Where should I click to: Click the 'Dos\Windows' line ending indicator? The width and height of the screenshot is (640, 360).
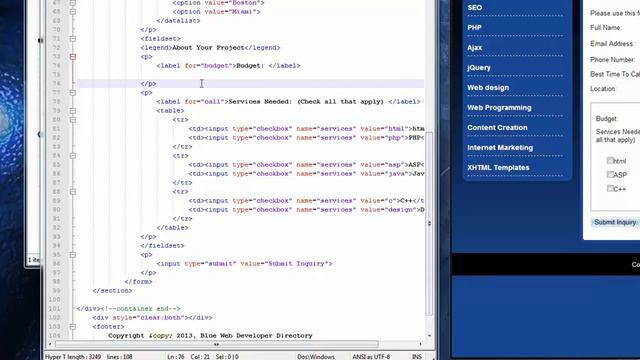click(x=316, y=357)
